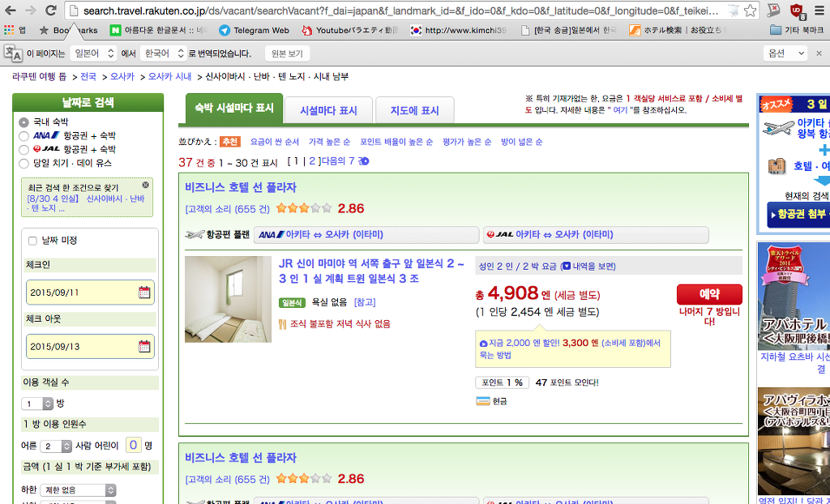Click the flight-included search banner button
The image size is (830, 504).
798,215
